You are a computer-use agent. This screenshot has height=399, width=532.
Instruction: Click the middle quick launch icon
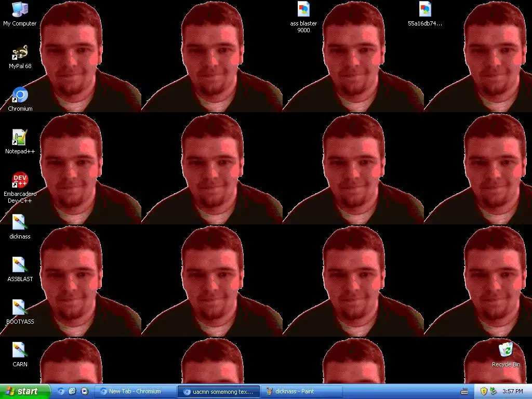tap(72, 391)
